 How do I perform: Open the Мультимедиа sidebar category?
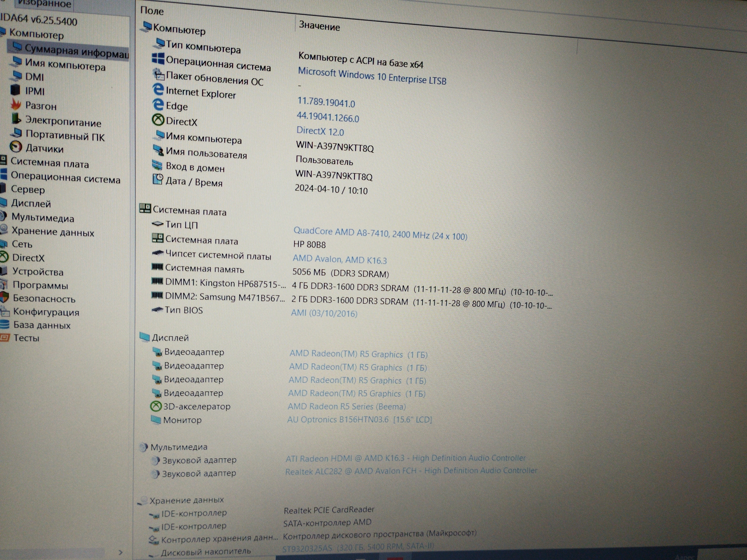(x=43, y=217)
